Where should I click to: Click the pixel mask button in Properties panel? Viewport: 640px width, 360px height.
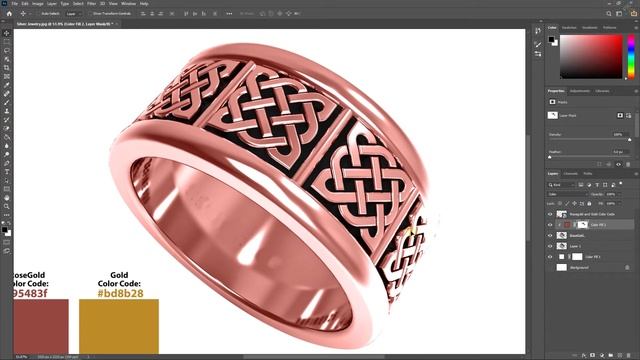click(x=620, y=116)
